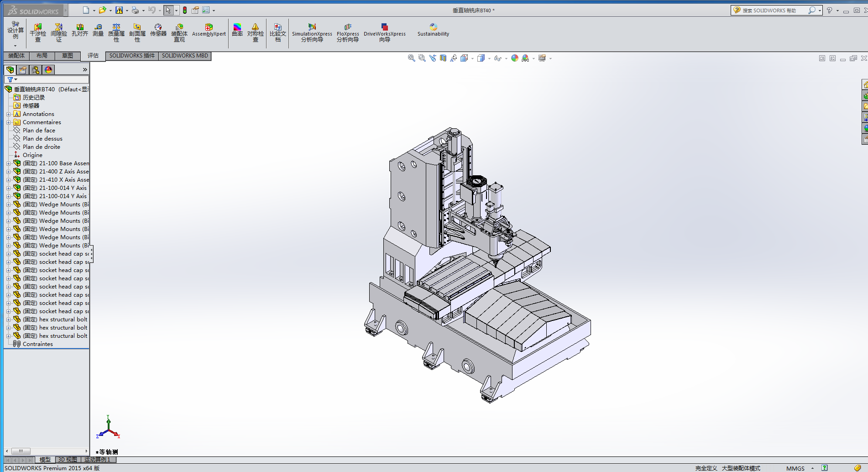The width and height of the screenshot is (868, 472).
Task: Toggle the section view icon
Action: 443,58
